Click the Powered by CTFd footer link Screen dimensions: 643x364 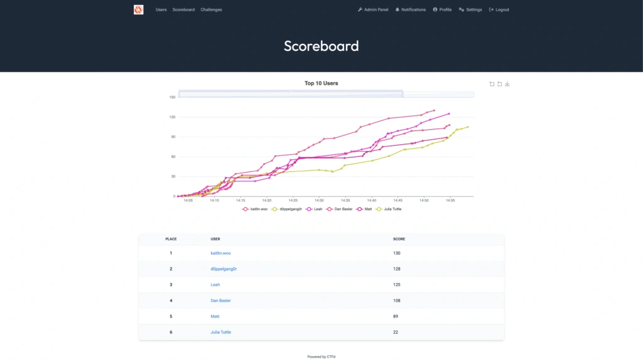tap(321, 356)
